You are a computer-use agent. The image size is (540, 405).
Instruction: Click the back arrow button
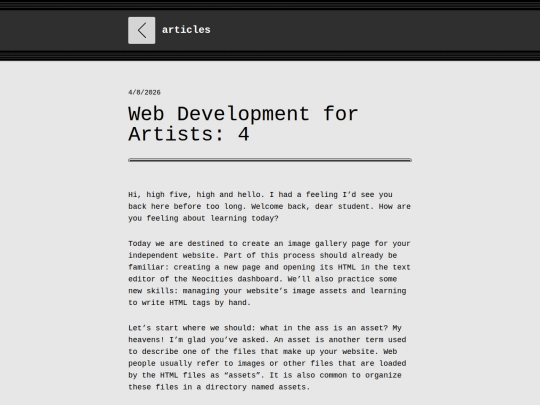142,30
